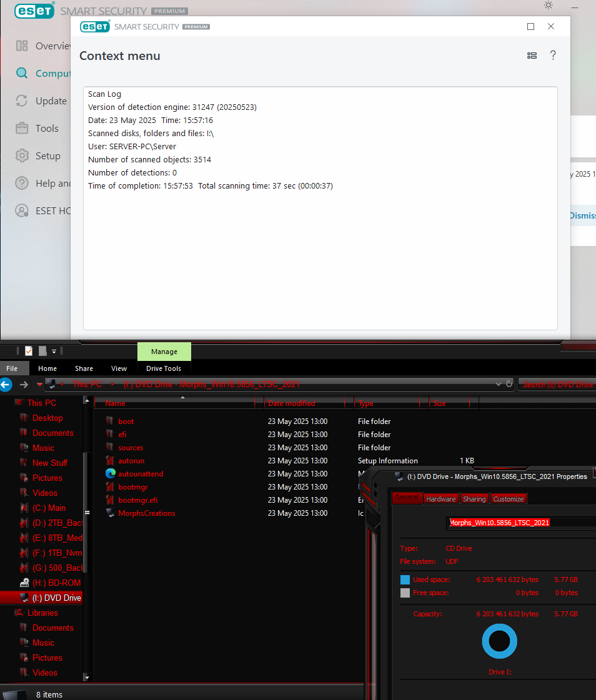The image size is (596, 700).
Task: Click Dismiss link in ESET window
Action: coord(583,215)
